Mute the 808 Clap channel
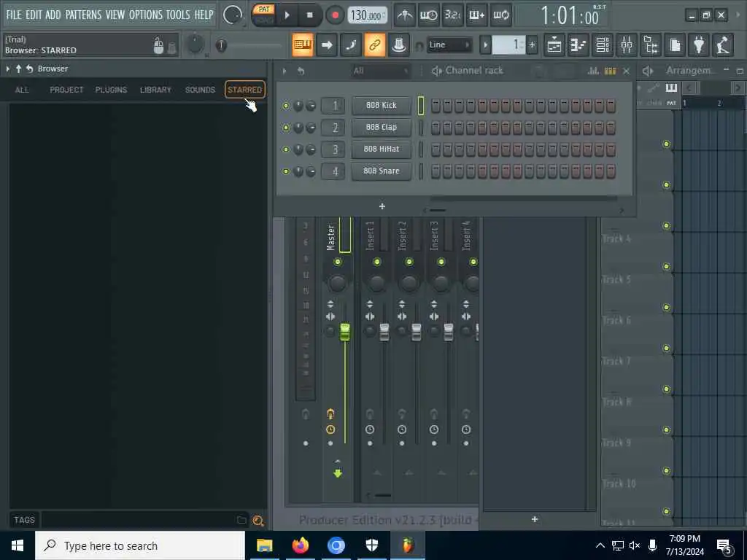The height and width of the screenshot is (560, 747). (x=286, y=128)
